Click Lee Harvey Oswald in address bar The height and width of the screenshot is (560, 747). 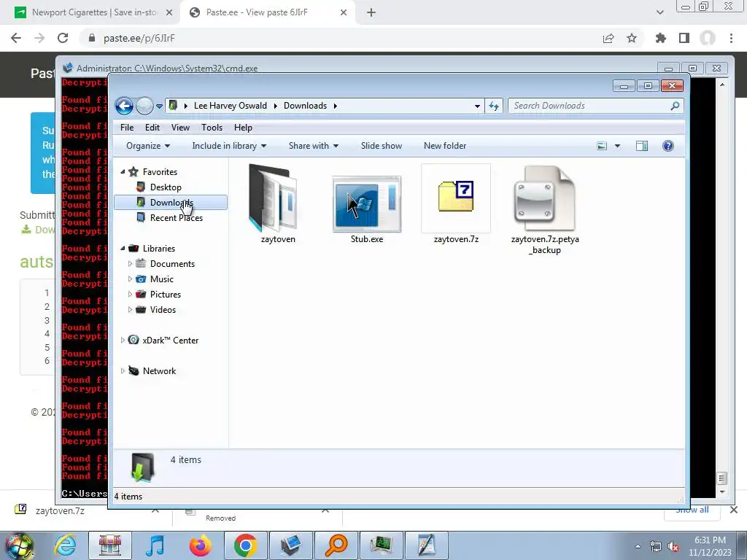(x=230, y=106)
